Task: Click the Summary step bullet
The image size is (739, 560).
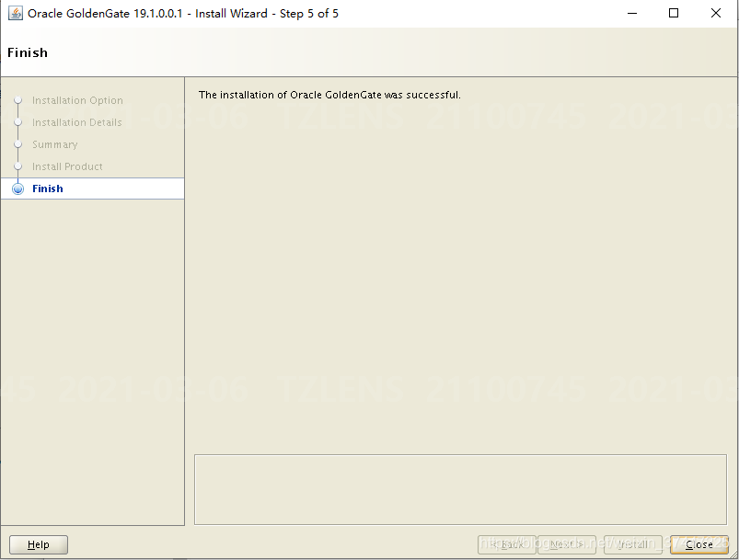Action: [17, 144]
